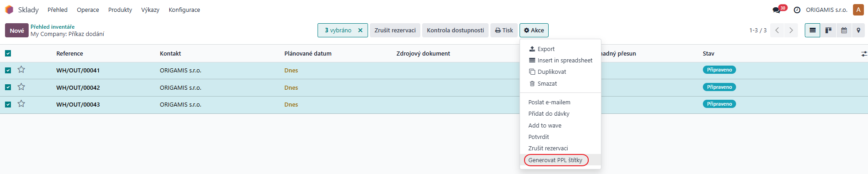Click the Nové button

click(x=17, y=31)
